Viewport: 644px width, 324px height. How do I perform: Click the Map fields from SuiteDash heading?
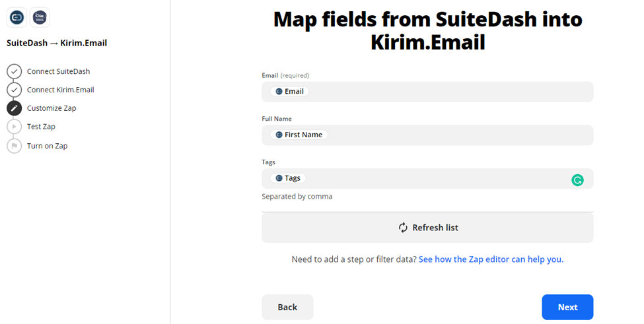tap(427, 31)
